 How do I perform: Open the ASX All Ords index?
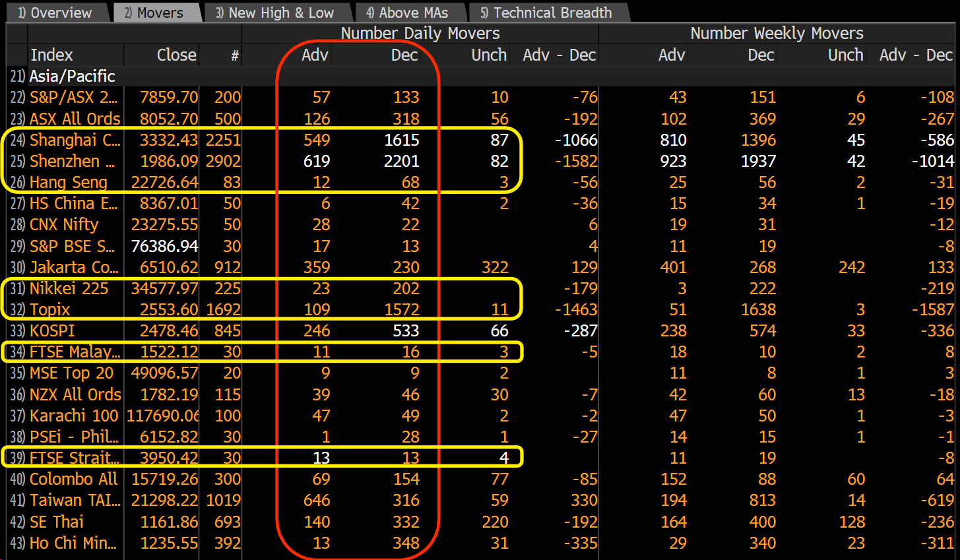[x=75, y=119]
